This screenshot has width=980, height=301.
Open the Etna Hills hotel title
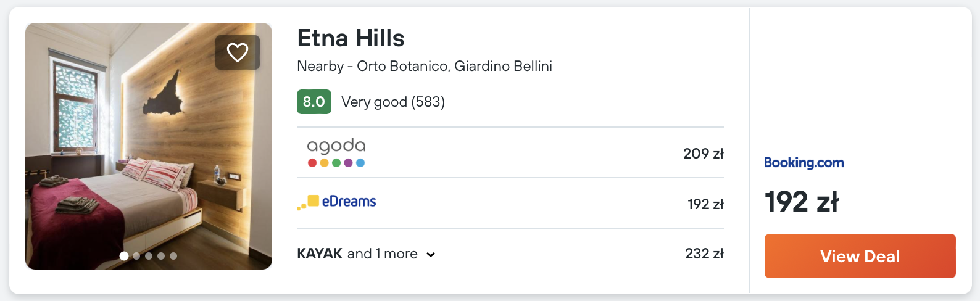pos(351,38)
